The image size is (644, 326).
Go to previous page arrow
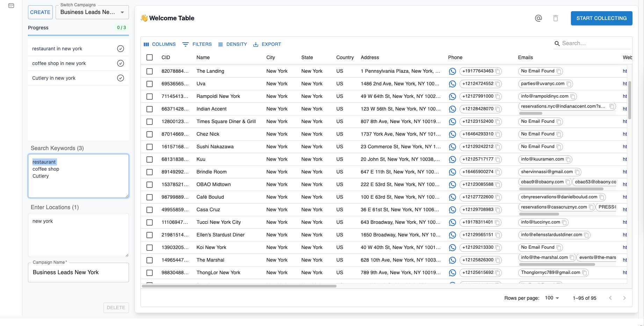(610, 298)
